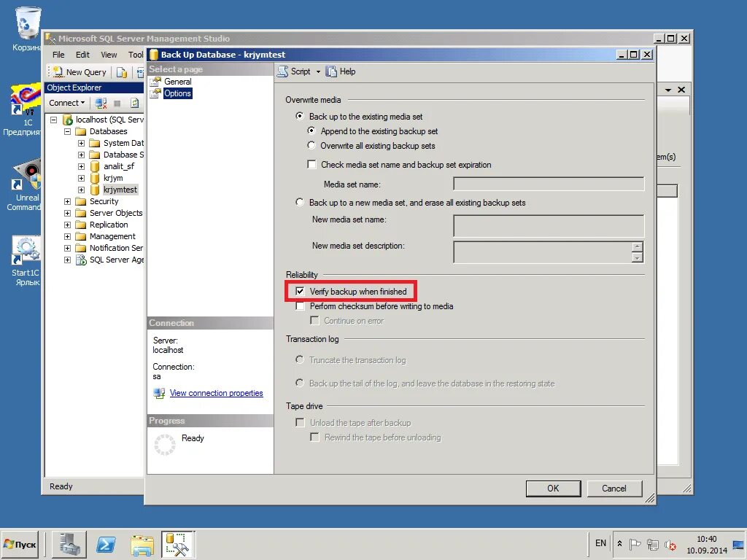The height and width of the screenshot is (560, 747).
Task: Expand the Replication folder
Action: click(67, 225)
